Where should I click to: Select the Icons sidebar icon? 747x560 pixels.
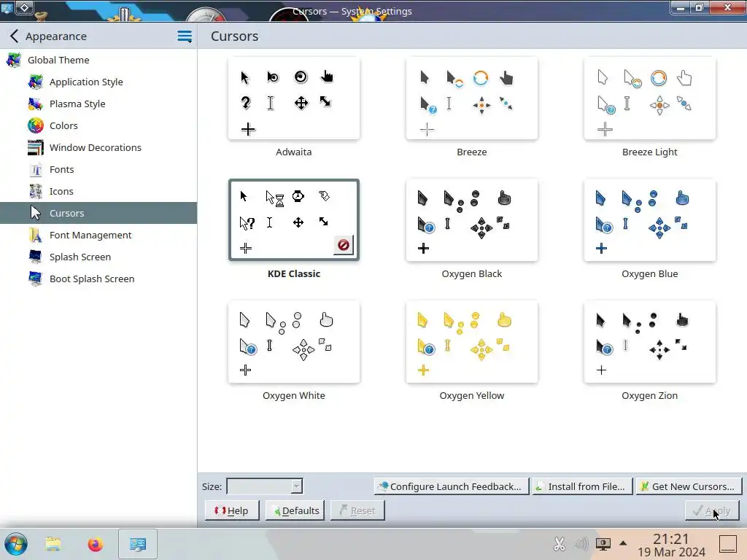pyautogui.click(x=36, y=192)
